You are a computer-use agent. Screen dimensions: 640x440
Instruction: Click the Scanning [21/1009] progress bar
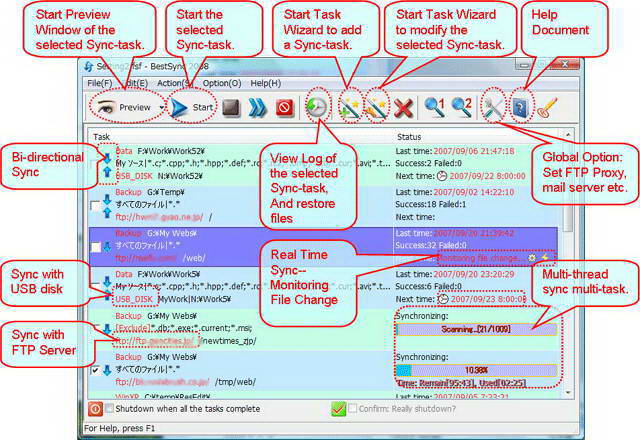pos(476,329)
